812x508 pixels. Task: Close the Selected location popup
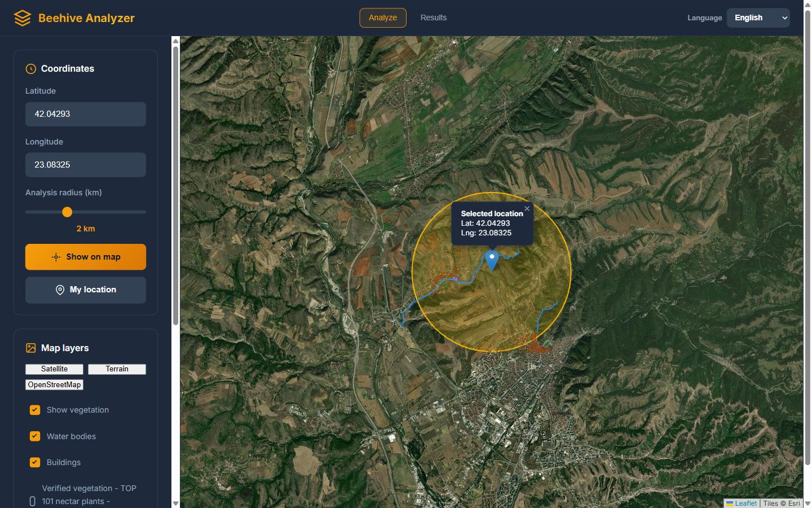pos(527,208)
